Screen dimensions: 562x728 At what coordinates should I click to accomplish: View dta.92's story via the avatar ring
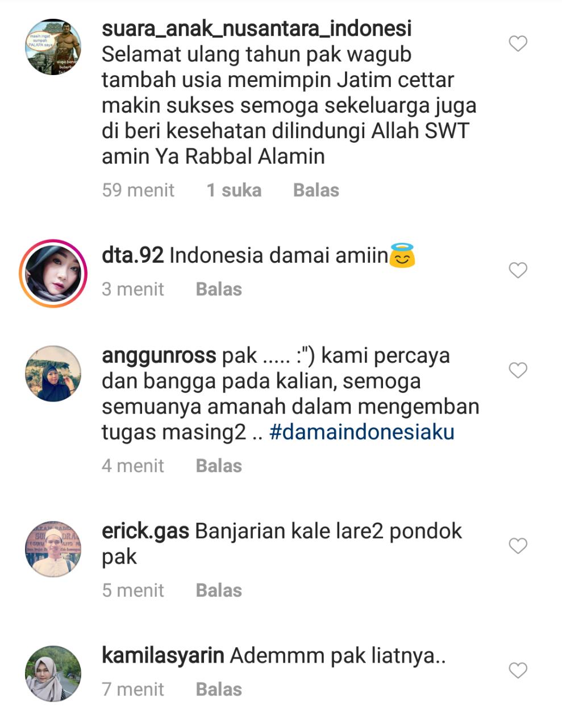[x=53, y=274]
